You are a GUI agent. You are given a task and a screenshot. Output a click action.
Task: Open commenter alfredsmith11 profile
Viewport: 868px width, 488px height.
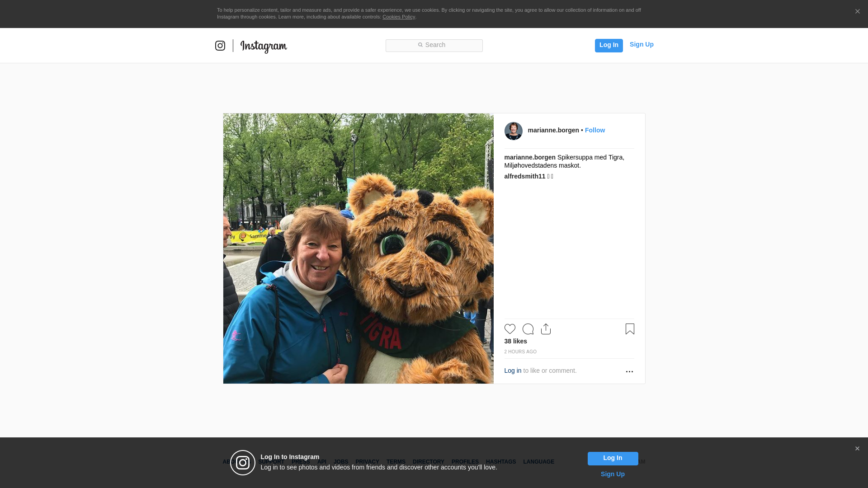pos(524,176)
